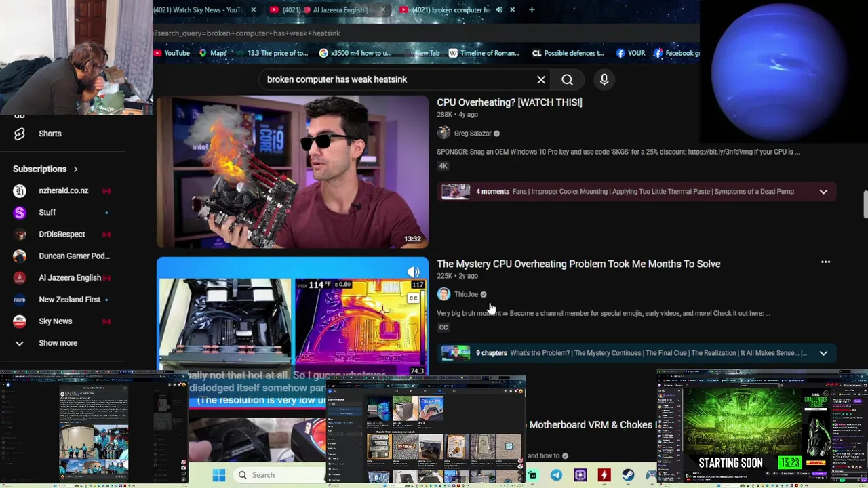The width and height of the screenshot is (868, 488).
Task: Open the Windows Start button
Action: pos(218,475)
